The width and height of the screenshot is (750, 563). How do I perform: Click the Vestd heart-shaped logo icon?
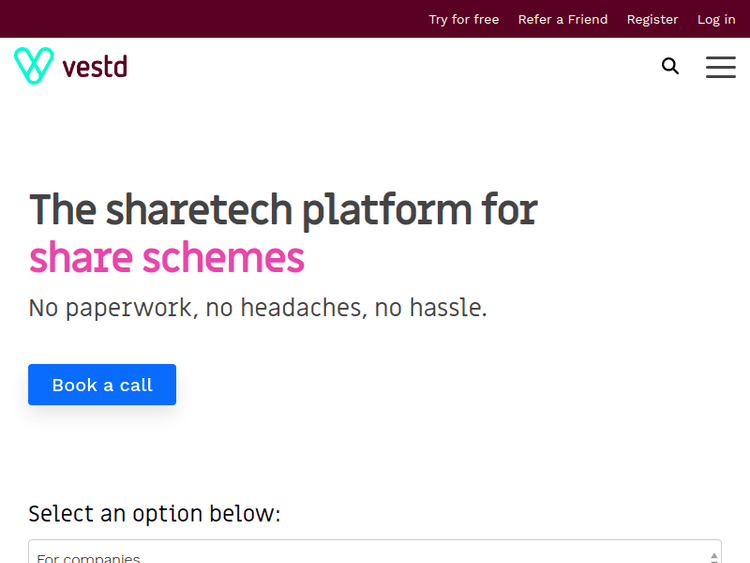[33, 66]
